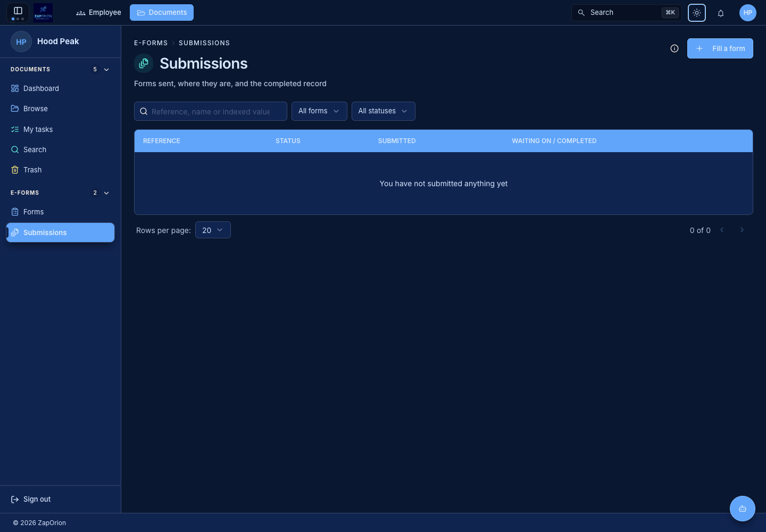Open My tasks in the sidebar
Viewport: 766px width, 532px height.
point(60,129)
